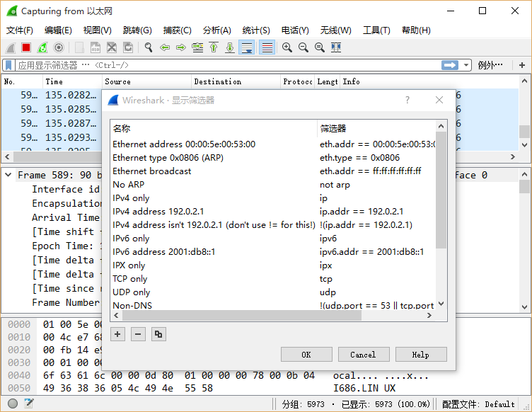The image size is (532, 412).
Task: Open Find Packet magnifier tool
Action: click(x=149, y=47)
